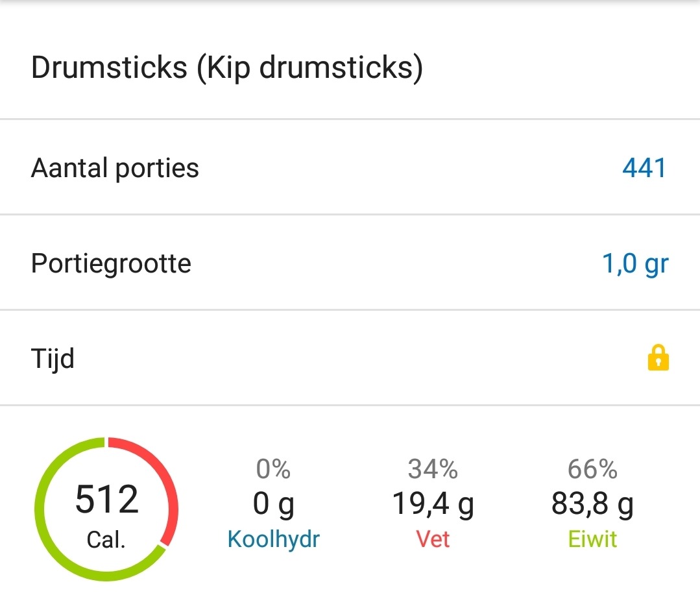Tap the 66% protein percentage
The width and height of the screenshot is (700, 608).
point(592,470)
